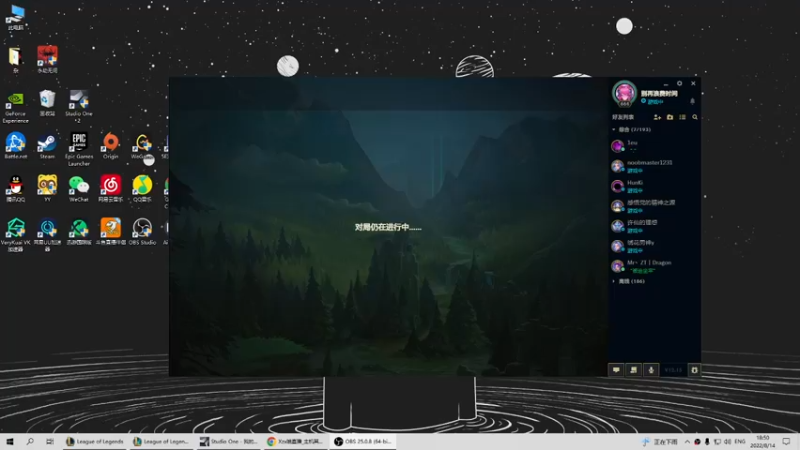Screen dimensions: 800x450
Task: Open Task View on the taskbar
Action: [49, 441]
